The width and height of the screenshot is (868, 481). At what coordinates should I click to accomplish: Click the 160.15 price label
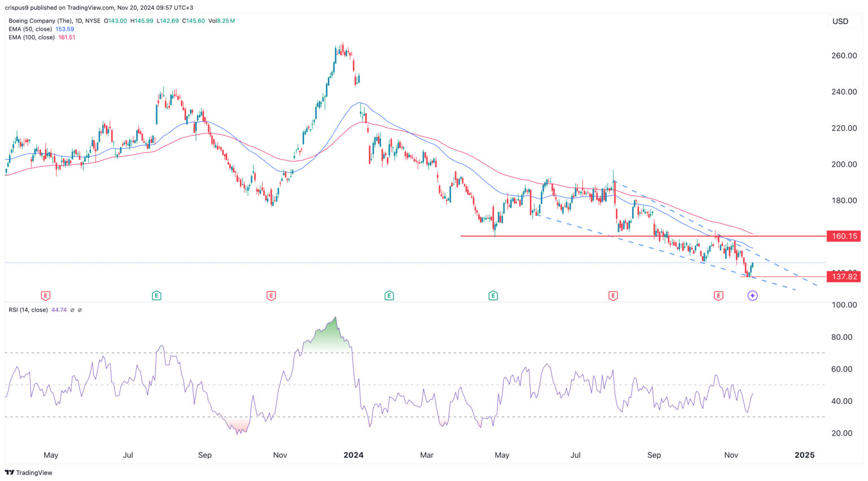[x=843, y=237]
